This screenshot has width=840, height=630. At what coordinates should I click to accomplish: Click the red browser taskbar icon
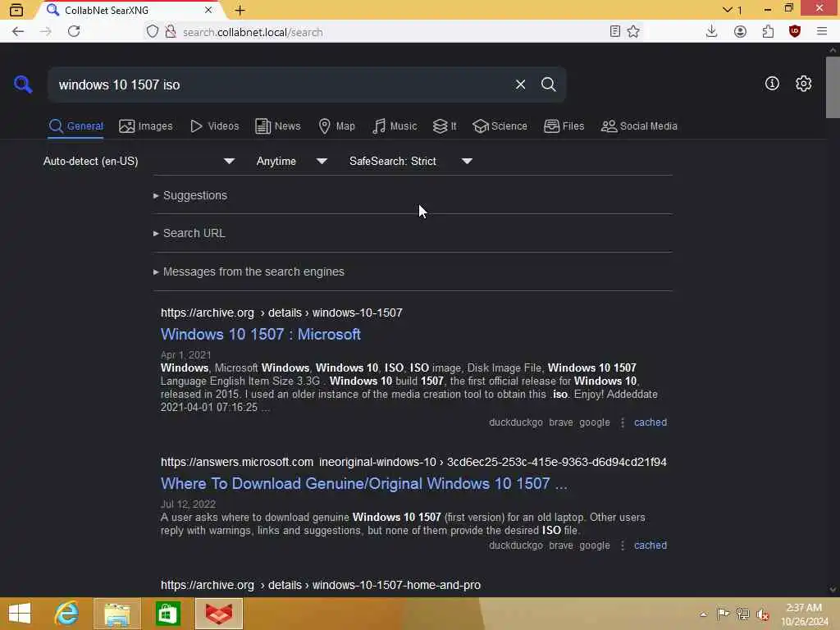point(218,614)
